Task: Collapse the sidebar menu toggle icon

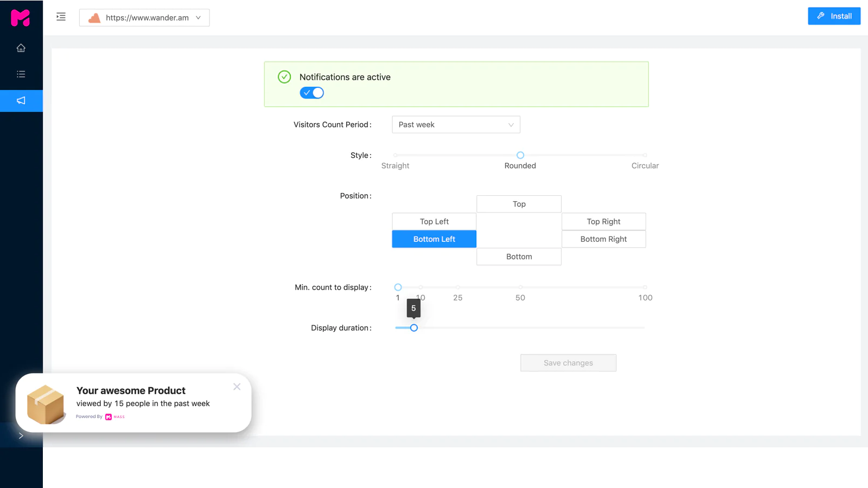Action: coord(61,17)
